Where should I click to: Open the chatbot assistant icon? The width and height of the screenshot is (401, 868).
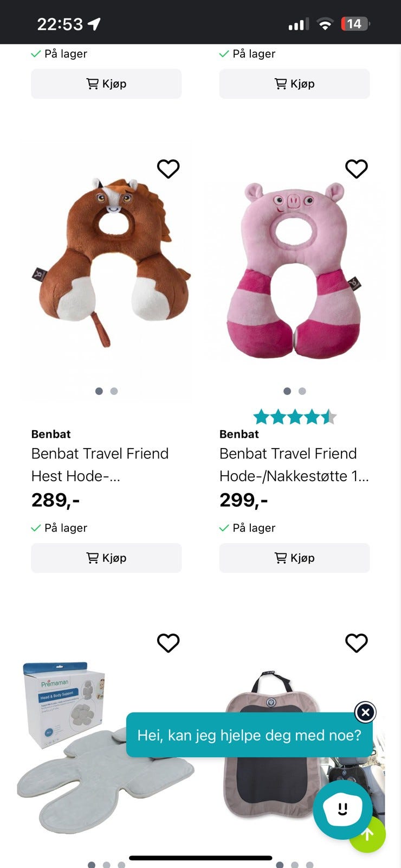point(342,809)
